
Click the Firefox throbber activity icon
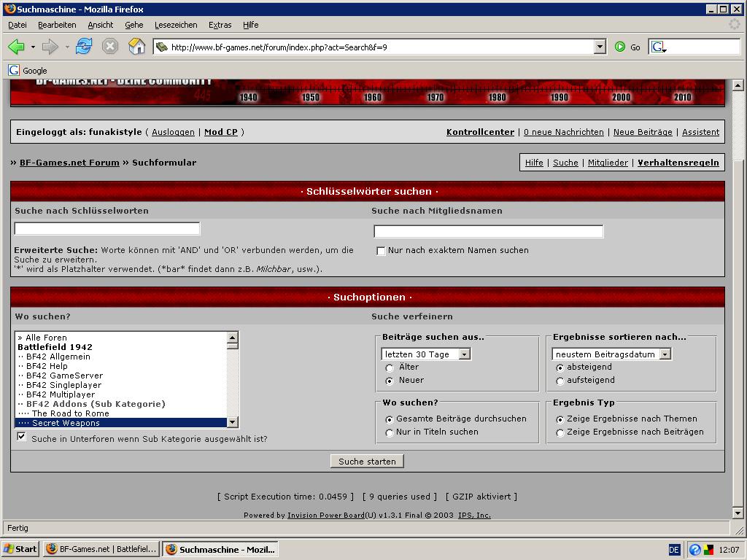pos(735,24)
